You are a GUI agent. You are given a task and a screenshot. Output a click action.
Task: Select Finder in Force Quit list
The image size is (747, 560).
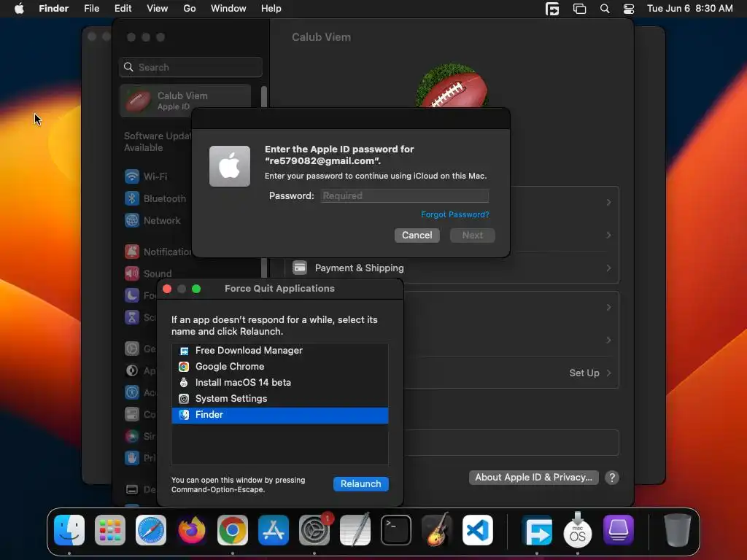pos(280,415)
